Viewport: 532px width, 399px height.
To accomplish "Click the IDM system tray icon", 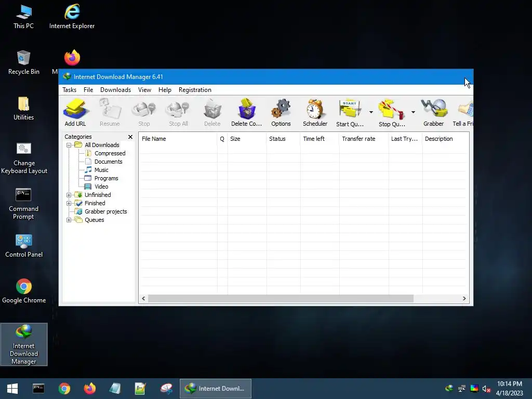I will (x=449, y=389).
